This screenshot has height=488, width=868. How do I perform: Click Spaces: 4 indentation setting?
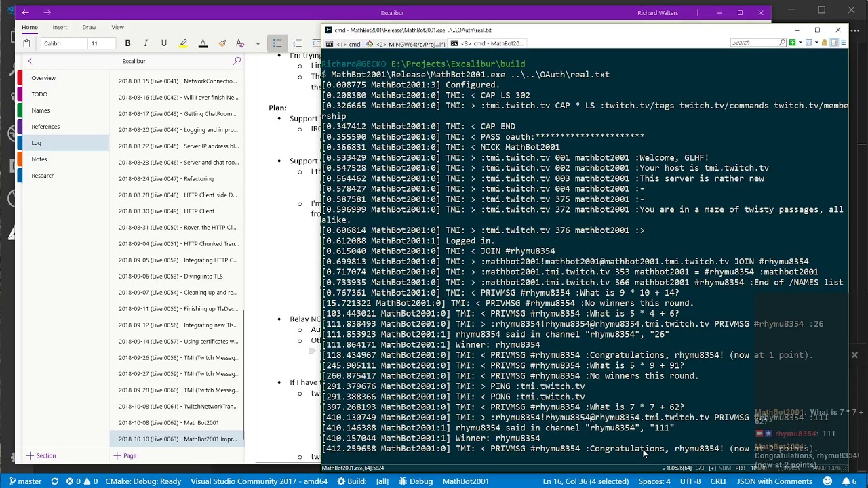(654, 481)
